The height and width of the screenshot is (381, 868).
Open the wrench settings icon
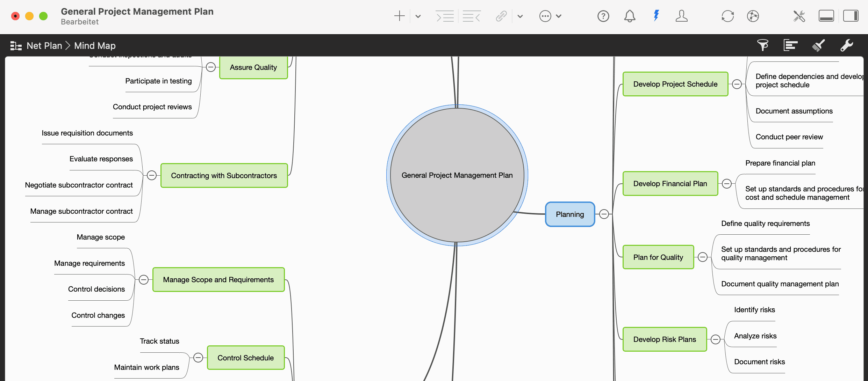tap(847, 45)
